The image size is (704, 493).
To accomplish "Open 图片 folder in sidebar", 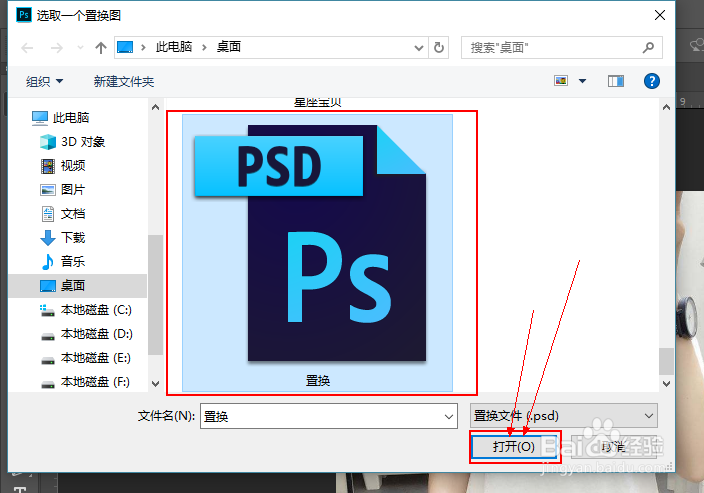I will (x=63, y=189).
